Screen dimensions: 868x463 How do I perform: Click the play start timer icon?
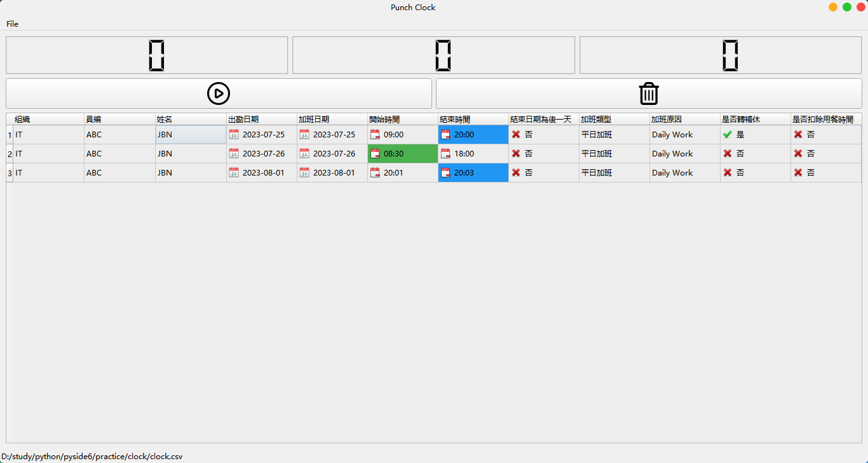click(218, 93)
